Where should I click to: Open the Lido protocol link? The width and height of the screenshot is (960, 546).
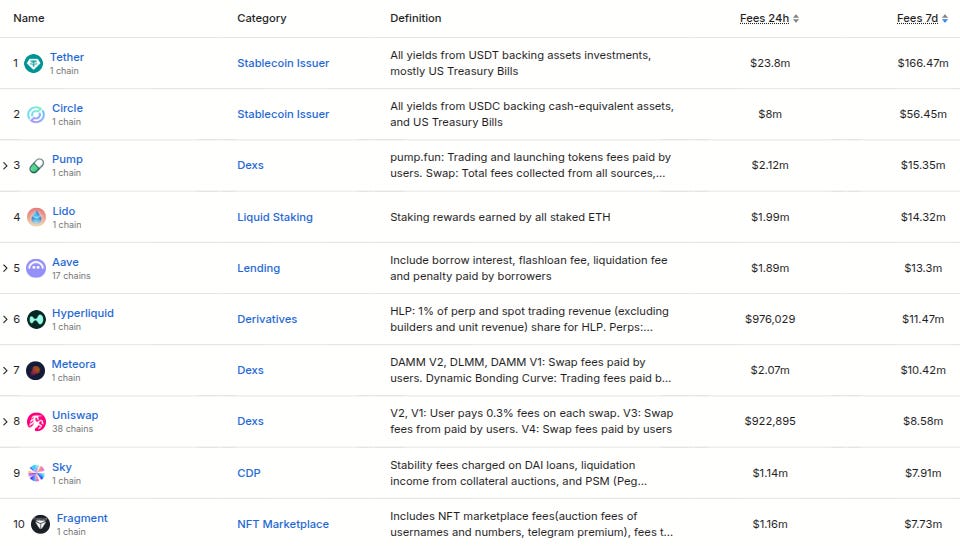64,211
